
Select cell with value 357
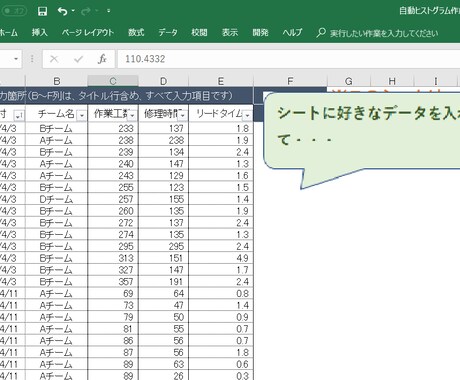[x=113, y=282]
